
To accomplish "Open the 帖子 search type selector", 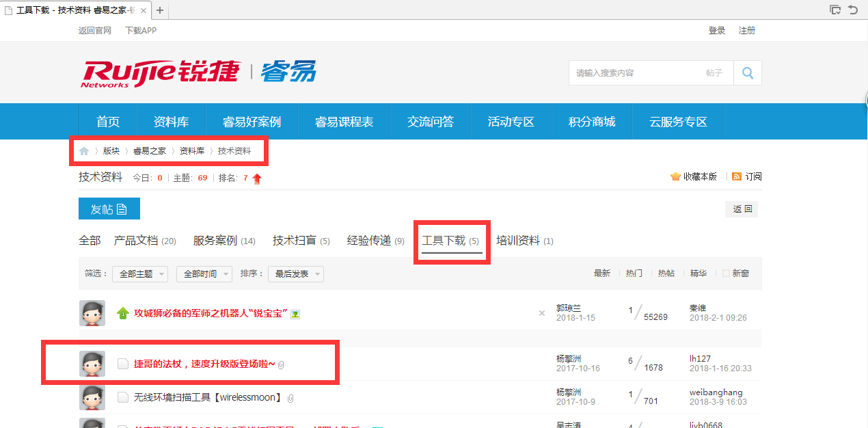I will click(x=714, y=73).
